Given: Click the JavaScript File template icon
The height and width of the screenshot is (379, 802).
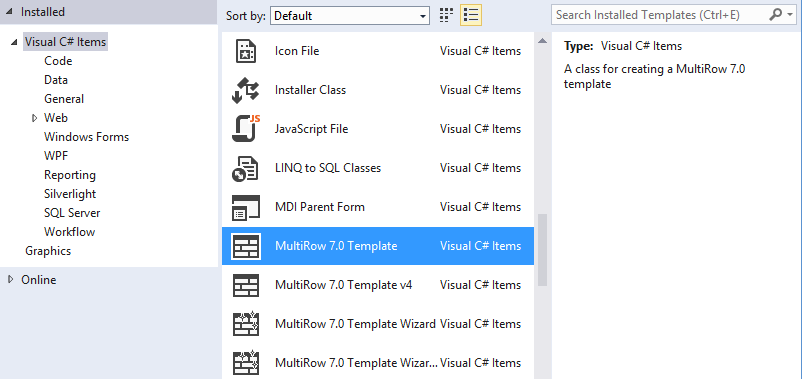Looking at the screenshot, I should pyautogui.click(x=246, y=129).
